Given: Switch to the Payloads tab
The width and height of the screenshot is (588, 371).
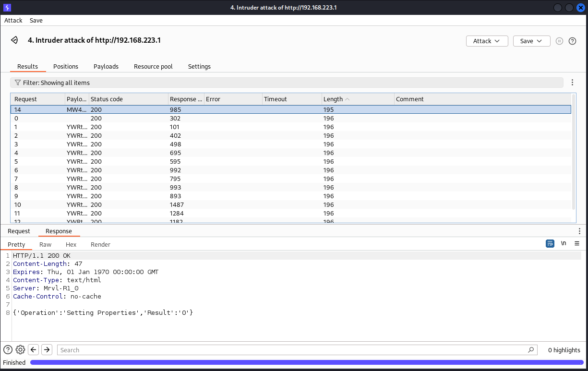Looking at the screenshot, I should coord(106,66).
